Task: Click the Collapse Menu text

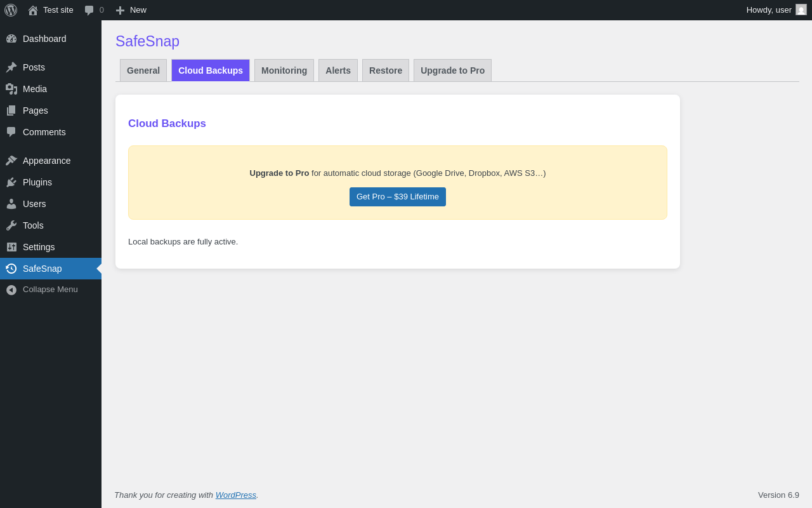Action: pyautogui.click(x=50, y=290)
